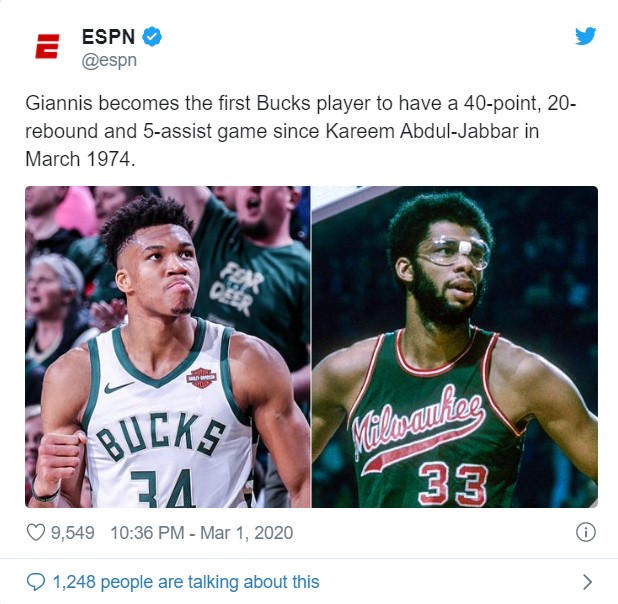Click the Harley-Davidson patch on the jersey
Screen dimensions: 618x604
coord(201,378)
